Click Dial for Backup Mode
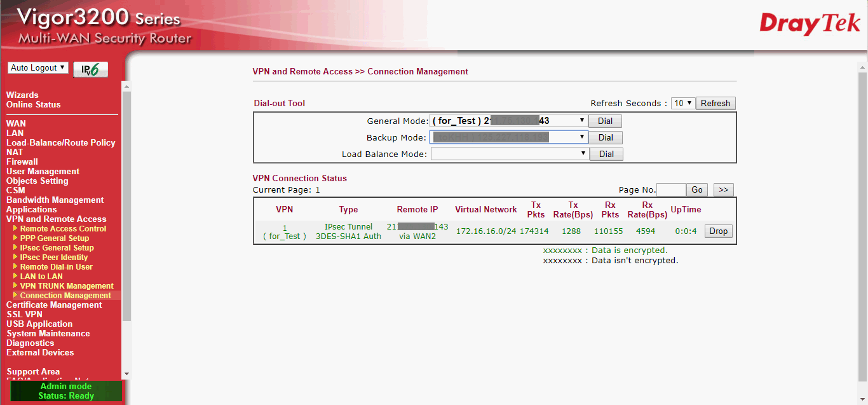 pos(606,137)
